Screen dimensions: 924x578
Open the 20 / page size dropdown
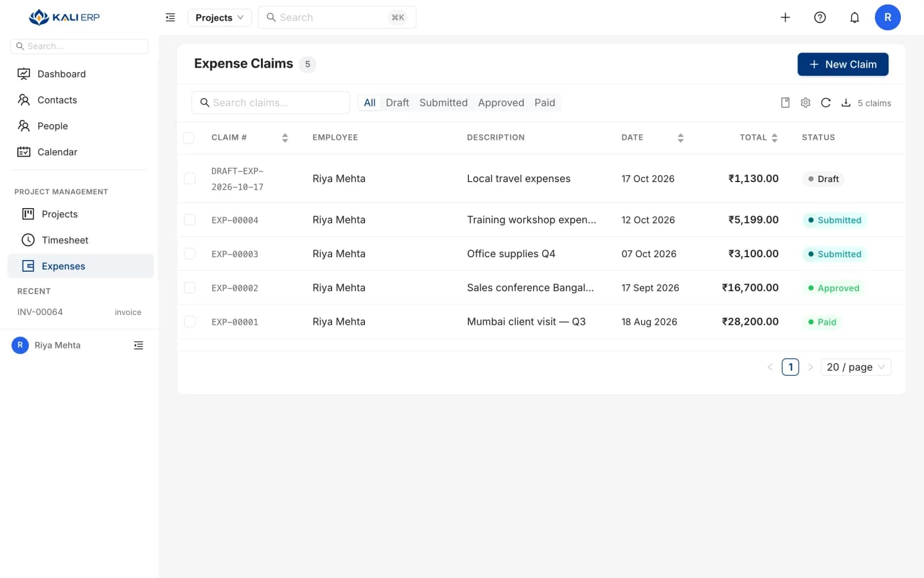pyautogui.click(x=856, y=367)
